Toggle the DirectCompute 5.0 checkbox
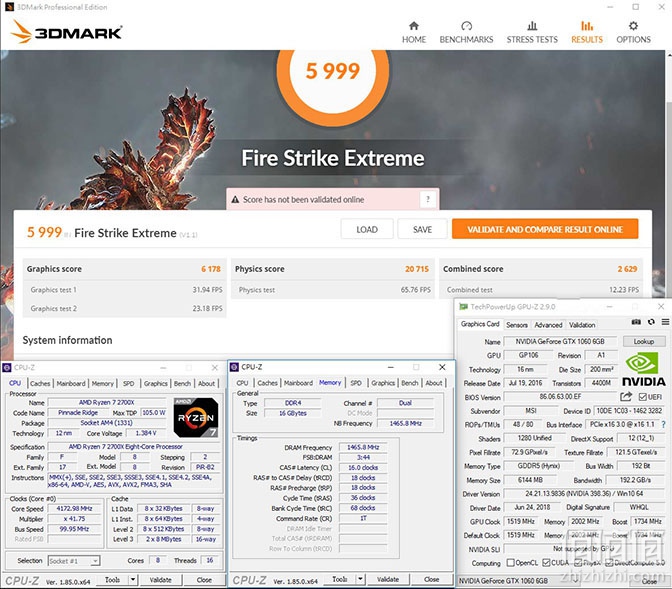The width and height of the screenshot is (672, 589). (609, 562)
